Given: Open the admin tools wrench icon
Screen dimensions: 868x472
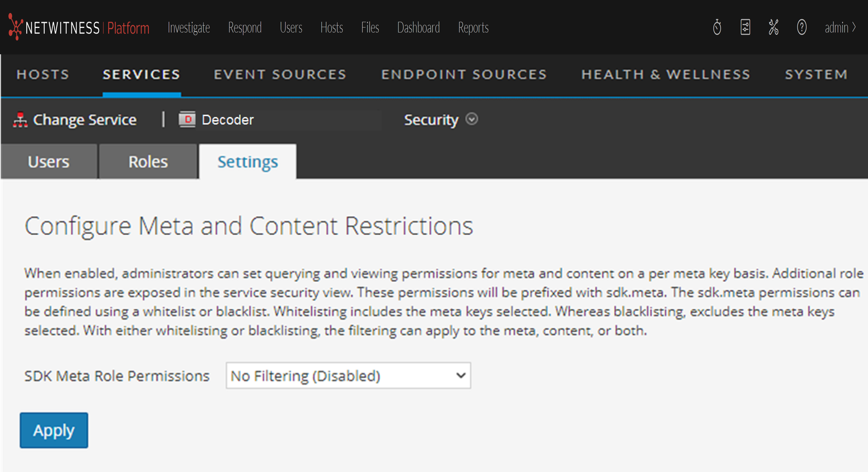Looking at the screenshot, I should point(773,28).
